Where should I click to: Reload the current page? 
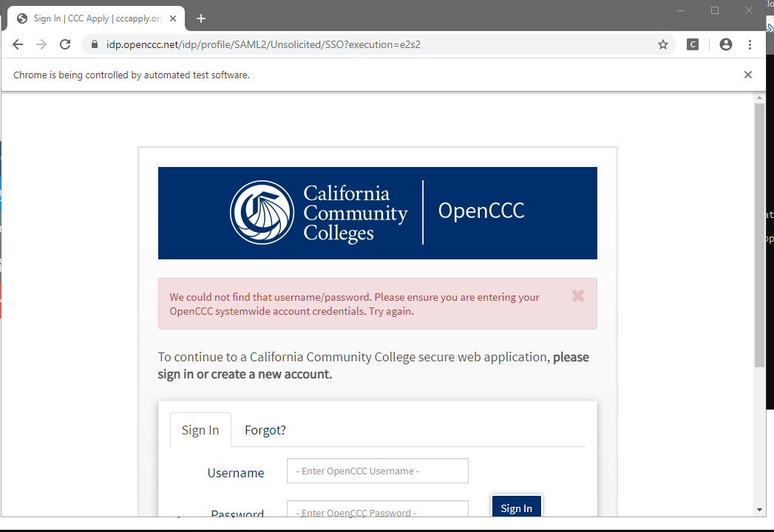(65, 44)
